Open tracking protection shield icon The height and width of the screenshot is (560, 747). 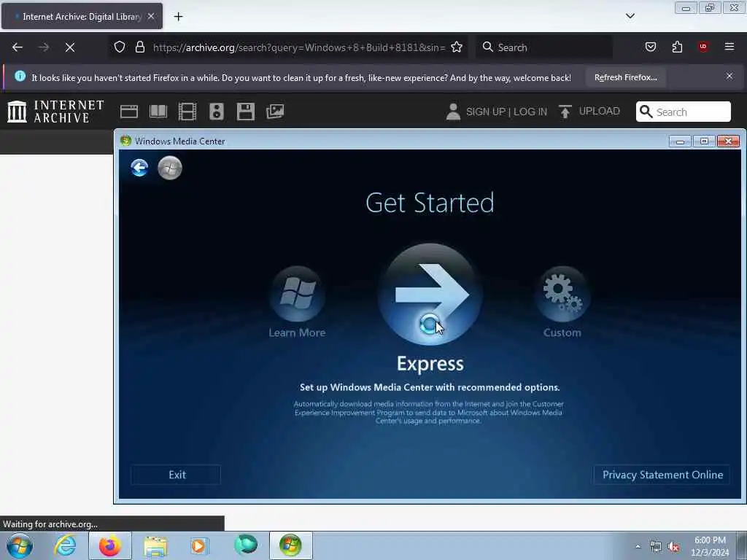pos(120,47)
